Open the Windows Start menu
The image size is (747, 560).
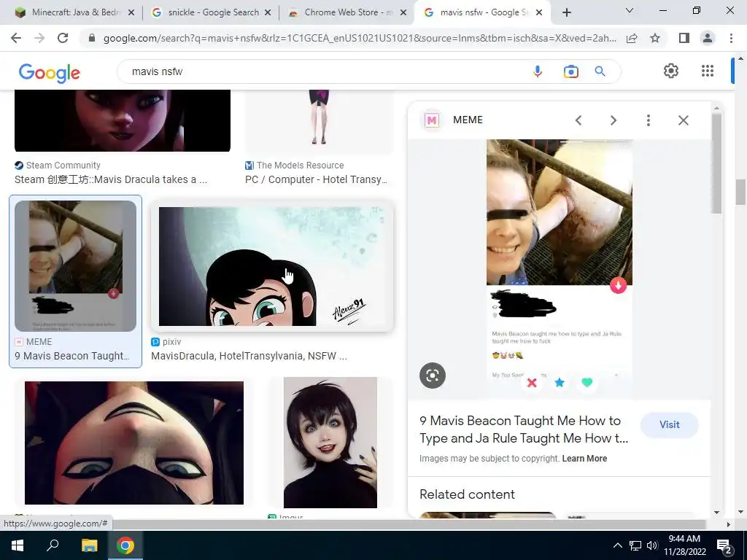(18, 545)
